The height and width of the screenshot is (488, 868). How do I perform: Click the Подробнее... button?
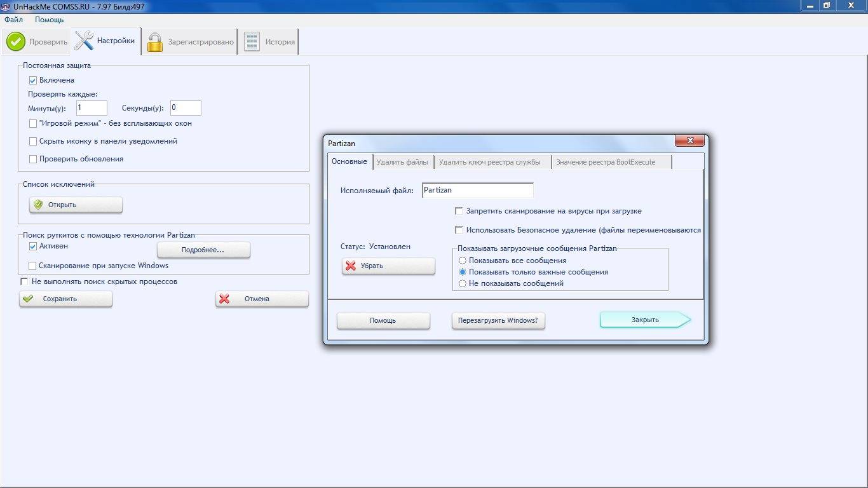[203, 250]
